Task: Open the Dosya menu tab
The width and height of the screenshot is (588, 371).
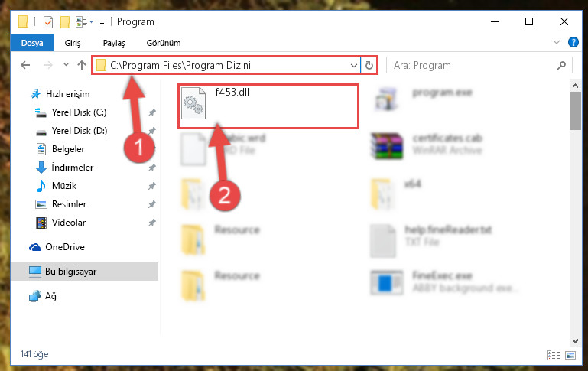Action: (x=32, y=43)
